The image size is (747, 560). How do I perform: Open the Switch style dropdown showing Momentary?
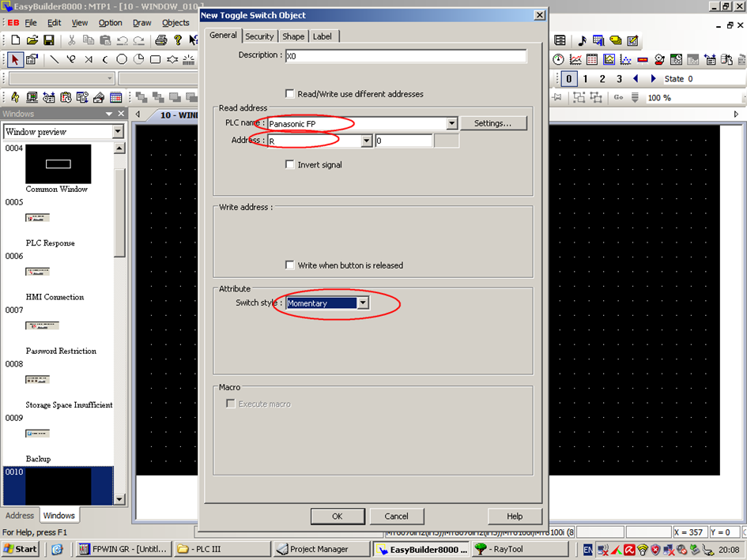point(362,303)
